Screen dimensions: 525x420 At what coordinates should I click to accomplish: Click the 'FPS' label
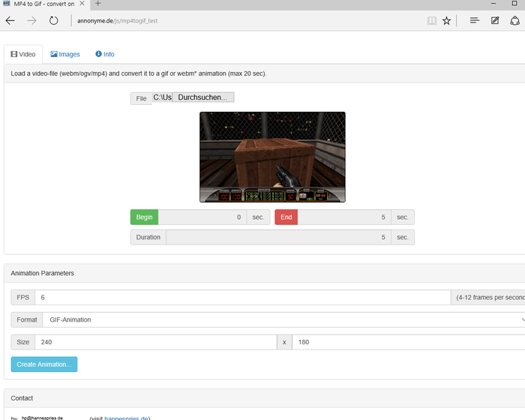(23, 298)
